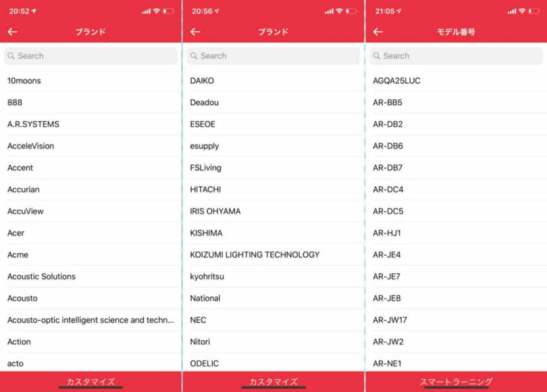The height and width of the screenshot is (392, 547).
Task: Tap カスタマイズ button below acto
Action: point(90,382)
